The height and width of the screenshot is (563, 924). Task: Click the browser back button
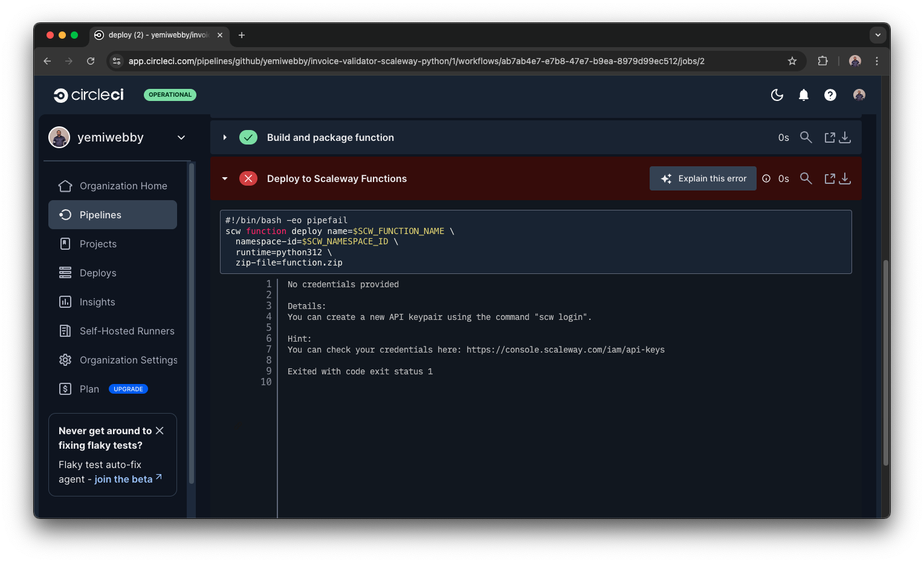click(x=47, y=61)
